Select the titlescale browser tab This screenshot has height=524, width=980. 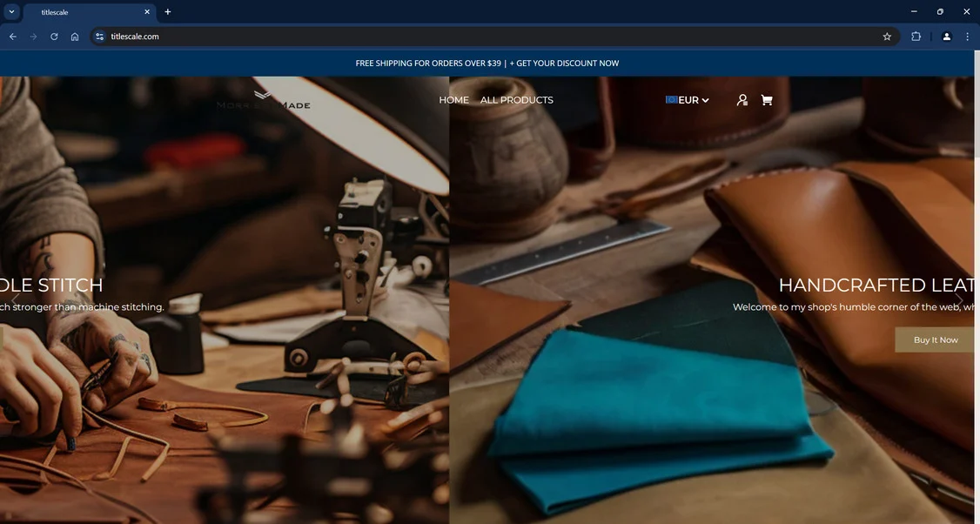[x=90, y=12]
